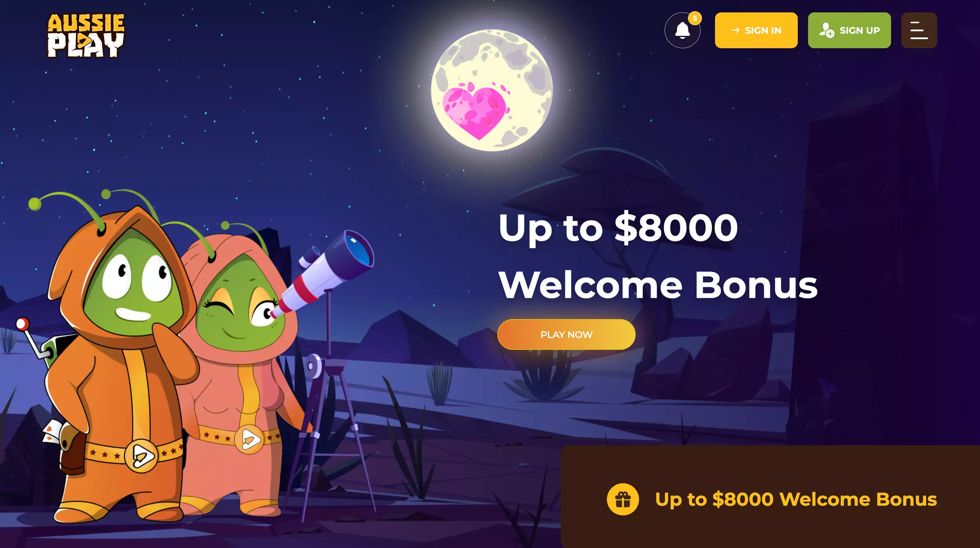Click the gift box icon in bonus banner

click(x=622, y=499)
